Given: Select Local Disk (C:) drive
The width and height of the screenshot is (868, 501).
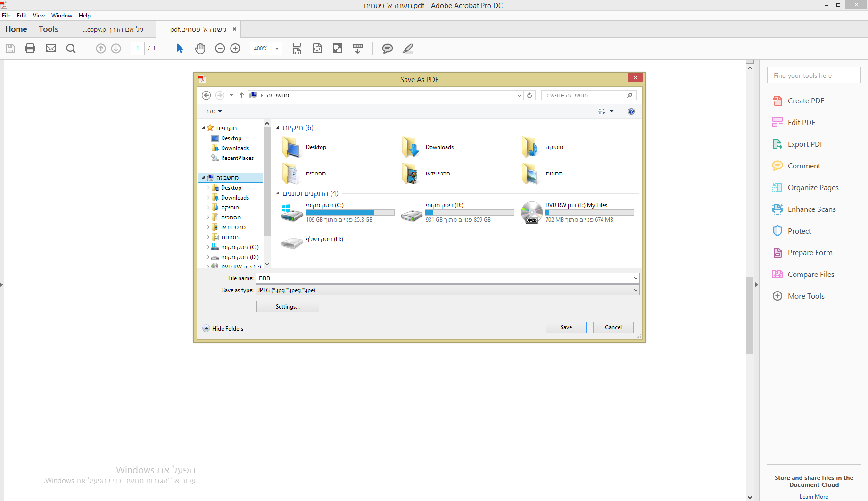Looking at the screenshot, I should pos(339,213).
